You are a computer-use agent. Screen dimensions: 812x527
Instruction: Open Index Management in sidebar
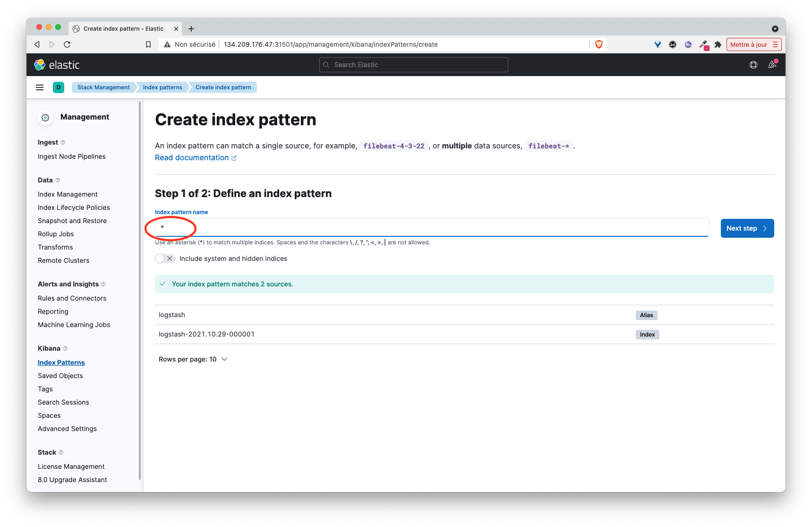click(68, 194)
